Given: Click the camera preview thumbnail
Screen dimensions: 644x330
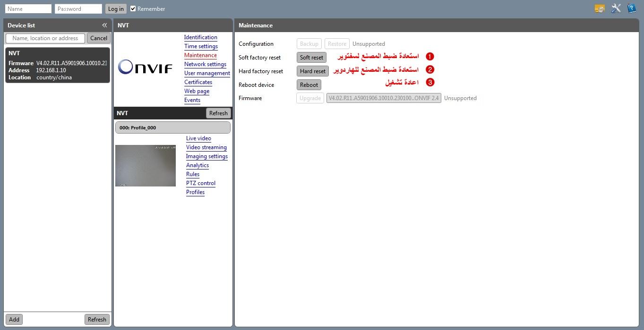Looking at the screenshot, I should [146, 166].
